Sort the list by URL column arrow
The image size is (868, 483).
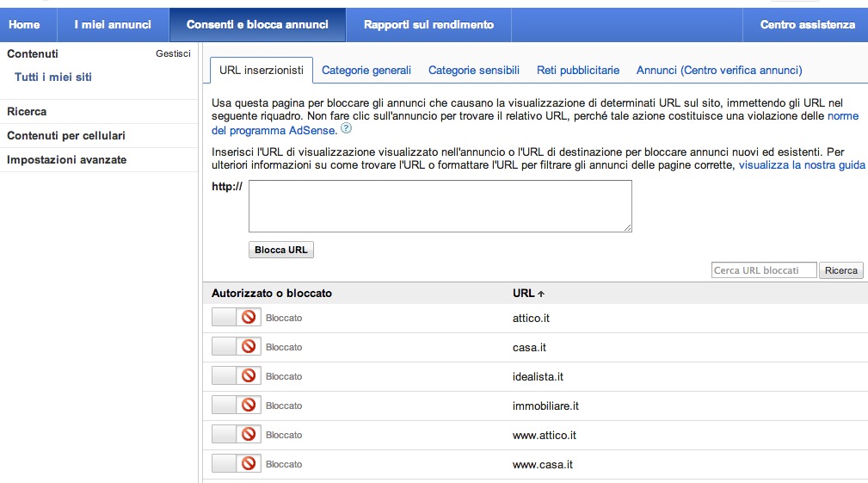pyautogui.click(x=541, y=294)
